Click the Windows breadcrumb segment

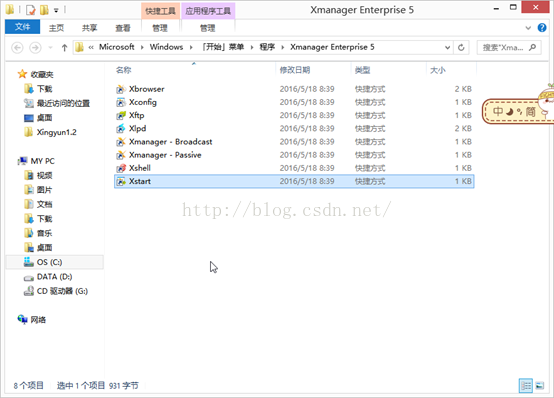tap(166, 47)
